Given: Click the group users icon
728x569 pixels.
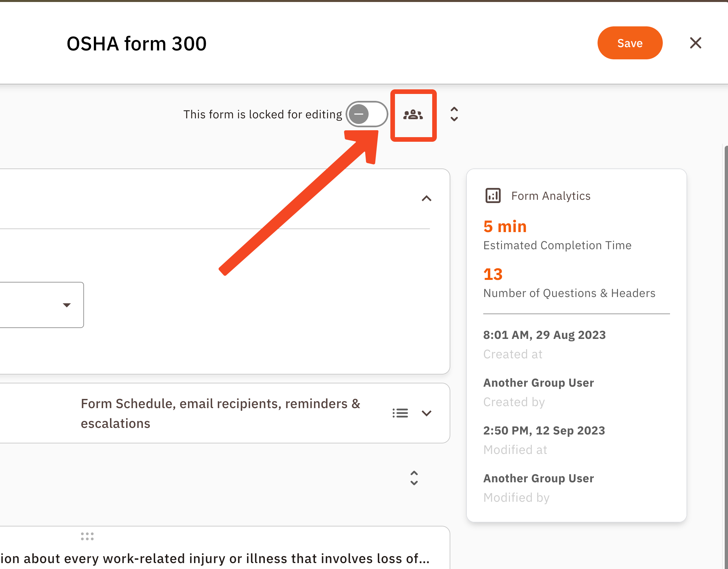Looking at the screenshot, I should pos(413,115).
